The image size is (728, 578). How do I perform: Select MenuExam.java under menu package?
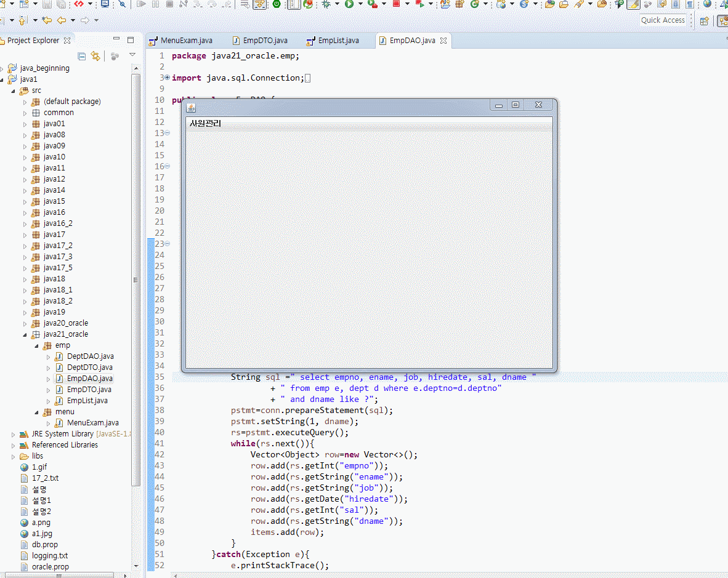coord(92,423)
